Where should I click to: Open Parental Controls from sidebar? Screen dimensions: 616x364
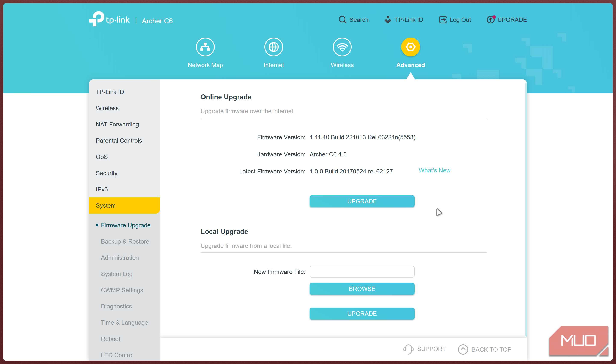[119, 141]
